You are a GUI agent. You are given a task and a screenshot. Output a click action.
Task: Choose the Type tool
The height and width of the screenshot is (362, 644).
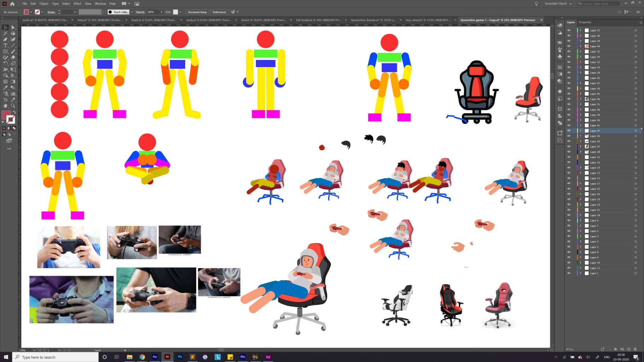(x=5, y=45)
